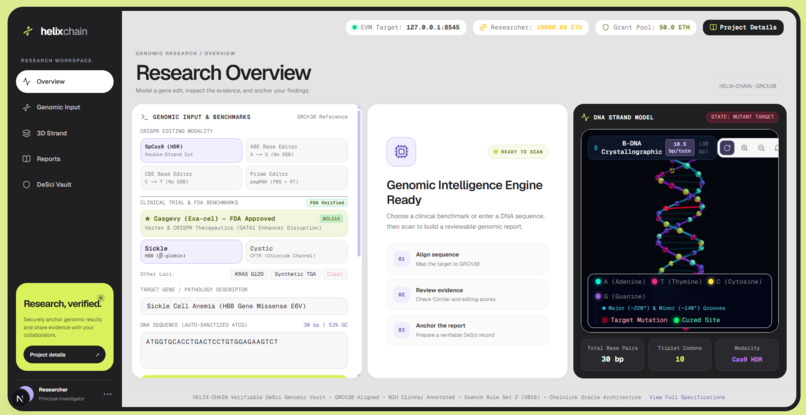The width and height of the screenshot is (806, 415).
Task: Click the Target Gene / Pathology descriptor field
Action: click(244, 306)
